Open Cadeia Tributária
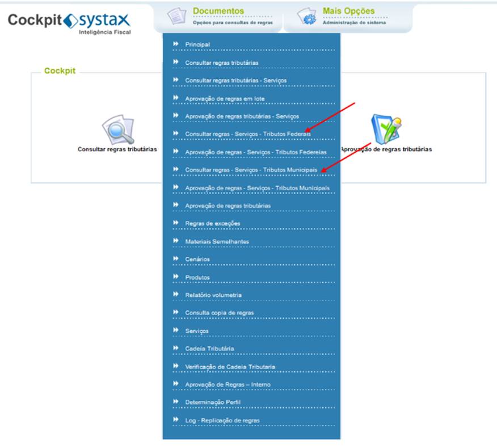This screenshot has height=448, width=497. click(x=209, y=349)
